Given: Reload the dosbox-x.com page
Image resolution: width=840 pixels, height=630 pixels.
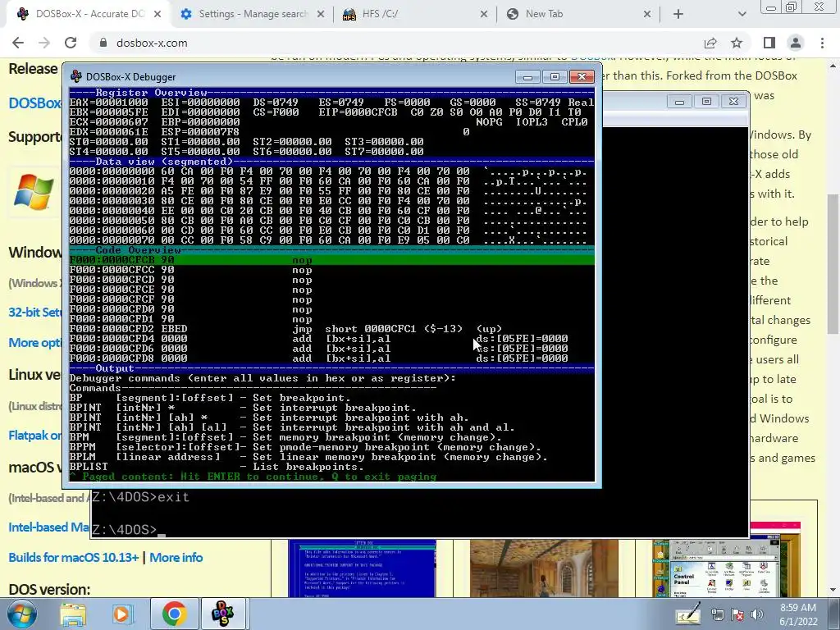Looking at the screenshot, I should click(71, 43).
